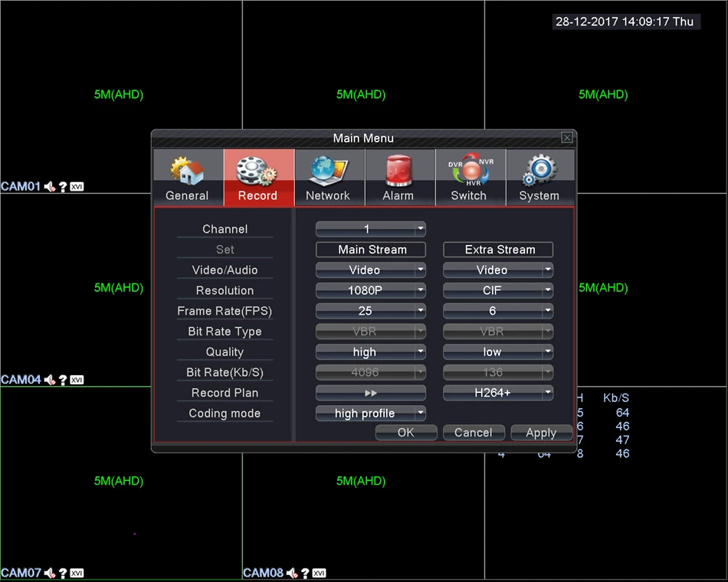Click CAM08 question mark status icon
This screenshot has height=582, width=728.
coord(305,573)
